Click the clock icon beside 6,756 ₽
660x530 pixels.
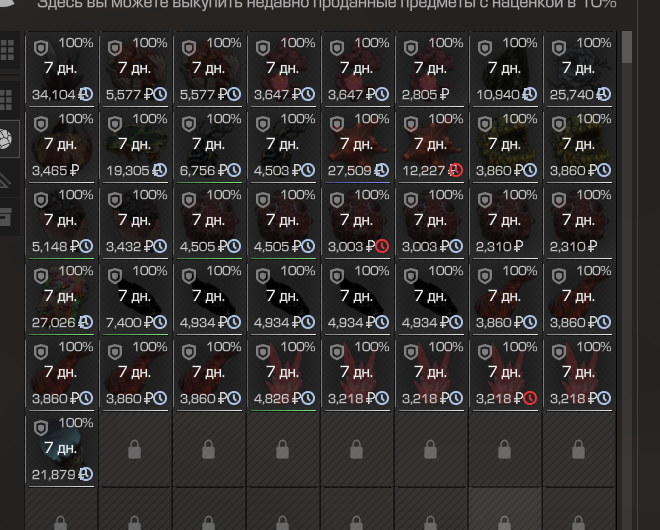pyautogui.click(x=234, y=170)
